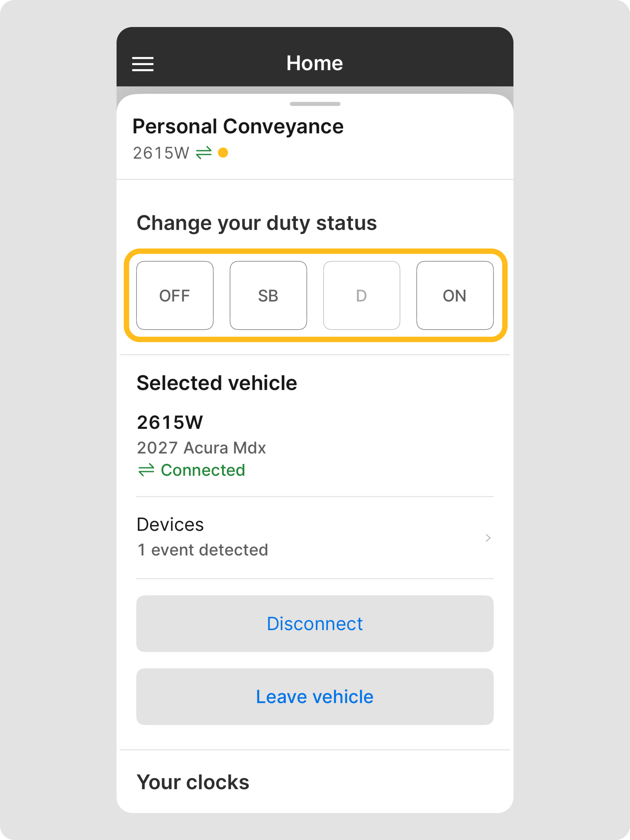Tap the Personal Conveyance heading
The width and height of the screenshot is (630, 840).
[x=238, y=126]
